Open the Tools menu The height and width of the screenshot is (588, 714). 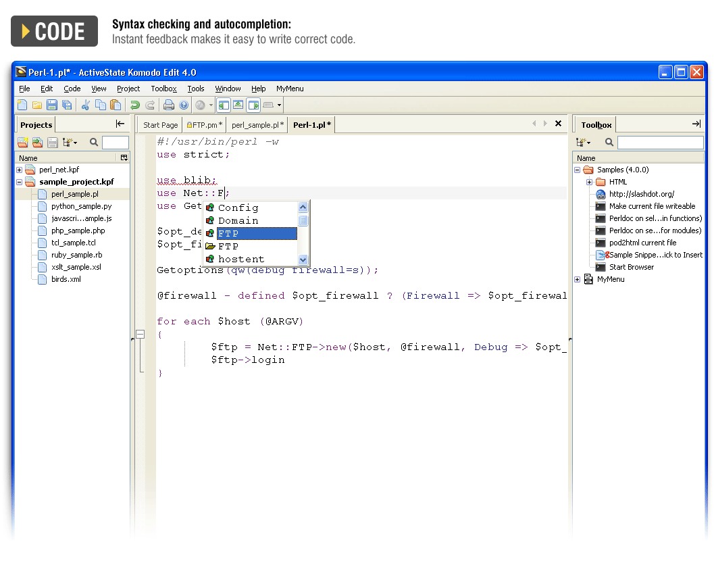[196, 89]
